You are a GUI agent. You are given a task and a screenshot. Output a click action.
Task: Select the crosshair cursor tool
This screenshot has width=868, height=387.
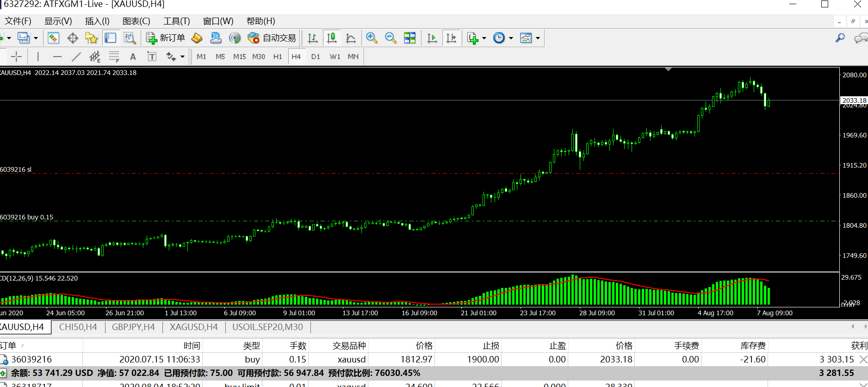[x=16, y=56]
